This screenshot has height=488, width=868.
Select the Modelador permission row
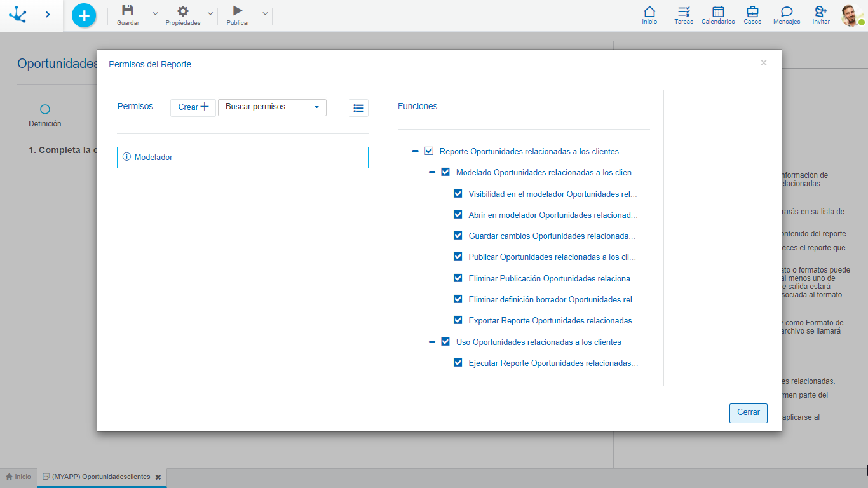(243, 158)
